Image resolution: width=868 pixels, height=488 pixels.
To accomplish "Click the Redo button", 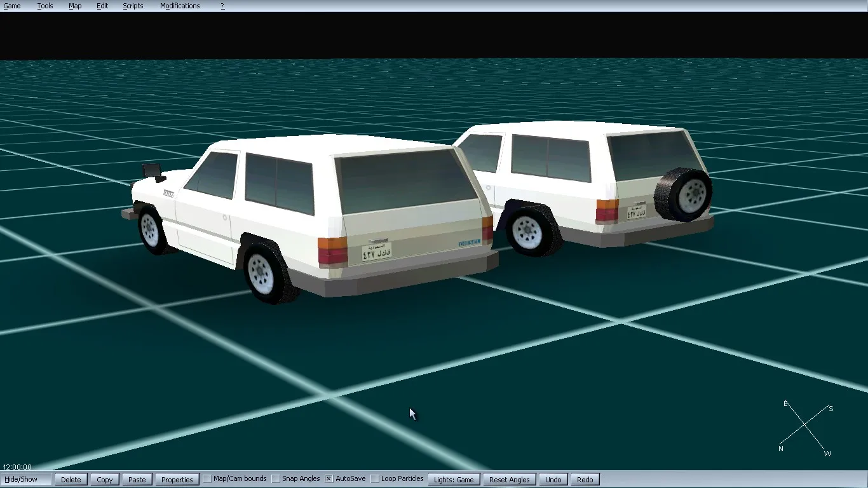I will coord(585,479).
